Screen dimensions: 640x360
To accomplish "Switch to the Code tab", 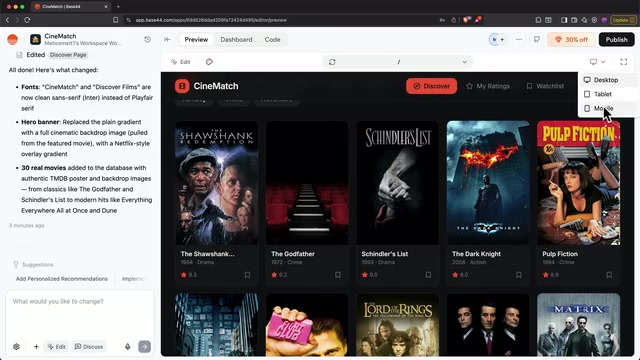I will click(x=272, y=40).
